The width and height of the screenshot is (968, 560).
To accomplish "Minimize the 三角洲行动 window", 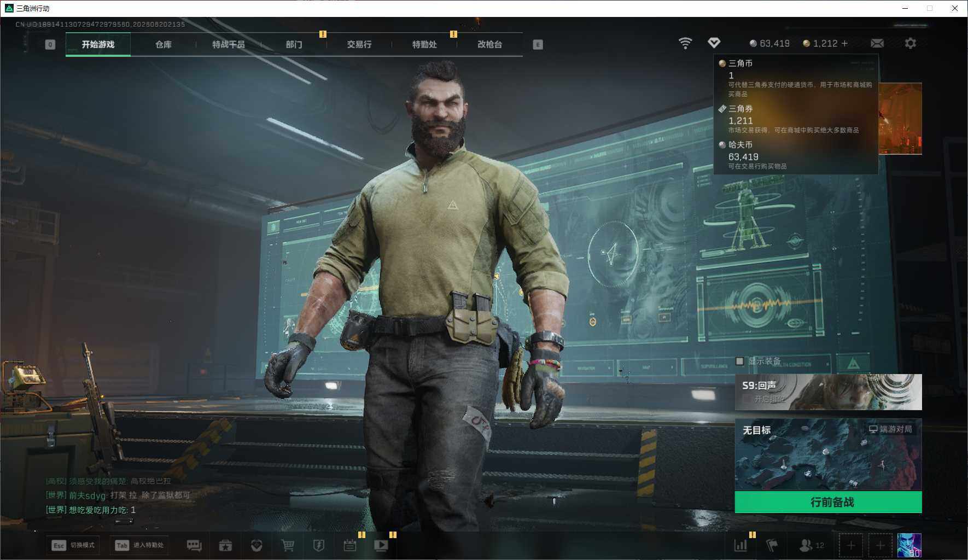I will pyautogui.click(x=905, y=8).
